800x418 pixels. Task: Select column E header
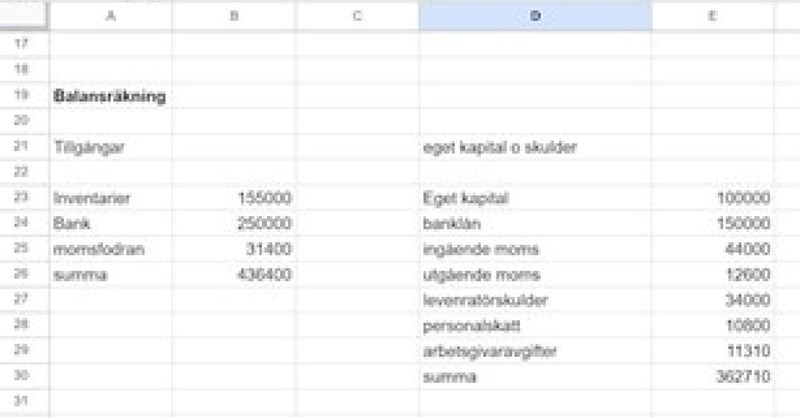point(712,16)
